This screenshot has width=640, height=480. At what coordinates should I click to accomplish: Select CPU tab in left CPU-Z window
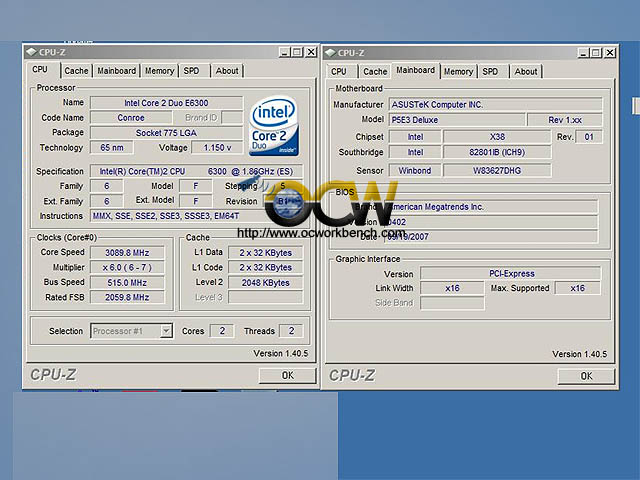coord(40,69)
